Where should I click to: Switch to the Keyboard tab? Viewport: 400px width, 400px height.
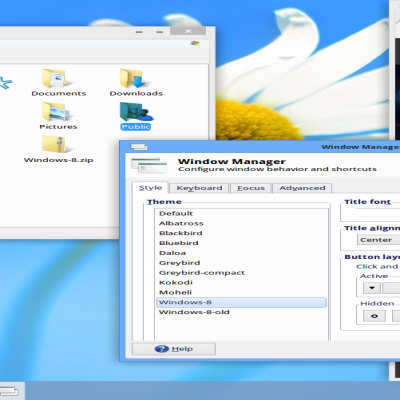199,188
